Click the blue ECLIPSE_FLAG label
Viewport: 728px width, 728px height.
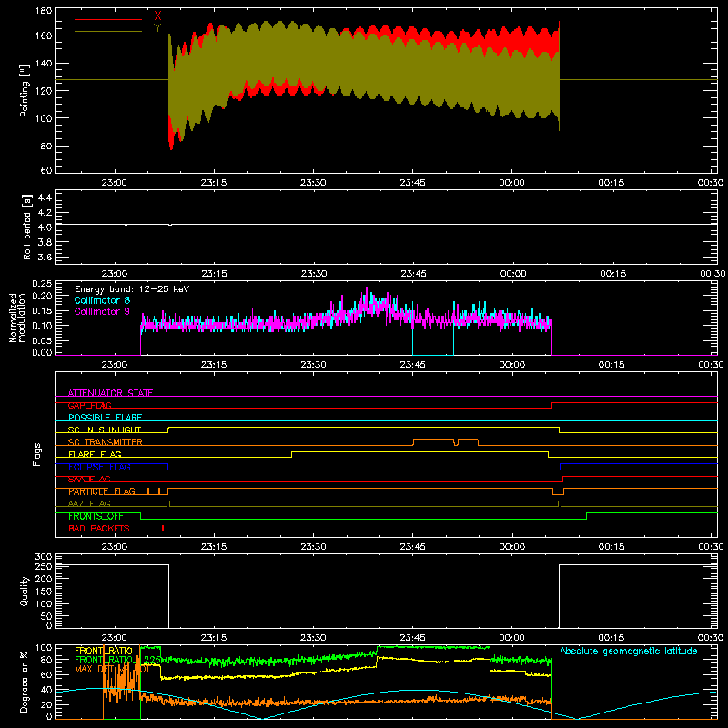click(x=99, y=467)
